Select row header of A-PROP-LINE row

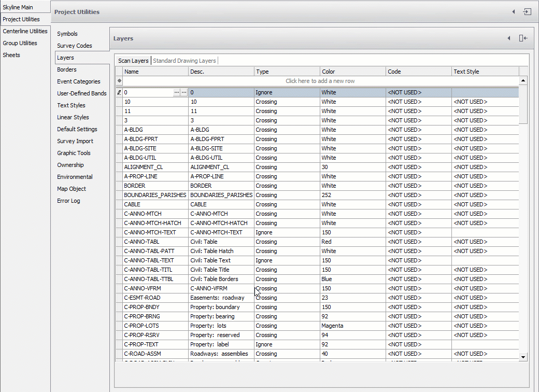click(x=119, y=176)
